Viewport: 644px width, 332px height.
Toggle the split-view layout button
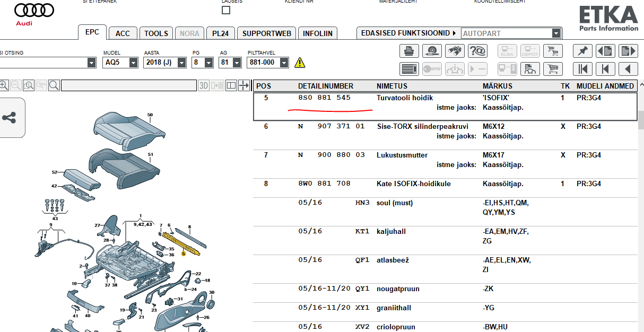[231, 85]
